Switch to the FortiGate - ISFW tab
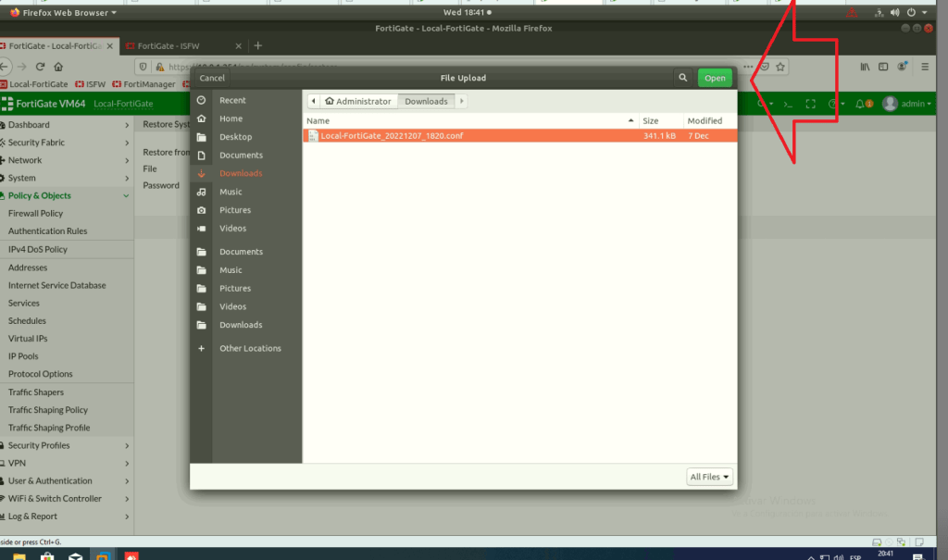Image resolution: width=948 pixels, height=560 pixels. (185, 45)
